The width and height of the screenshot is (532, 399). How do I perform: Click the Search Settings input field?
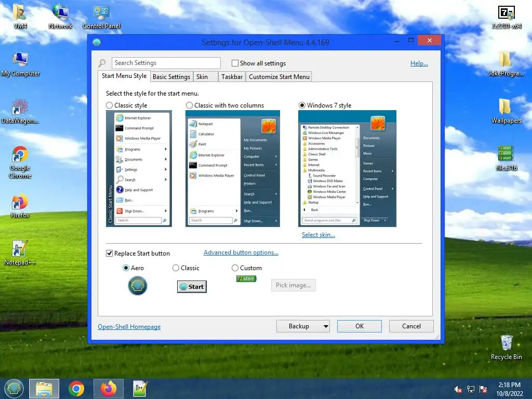coord(166,63)
